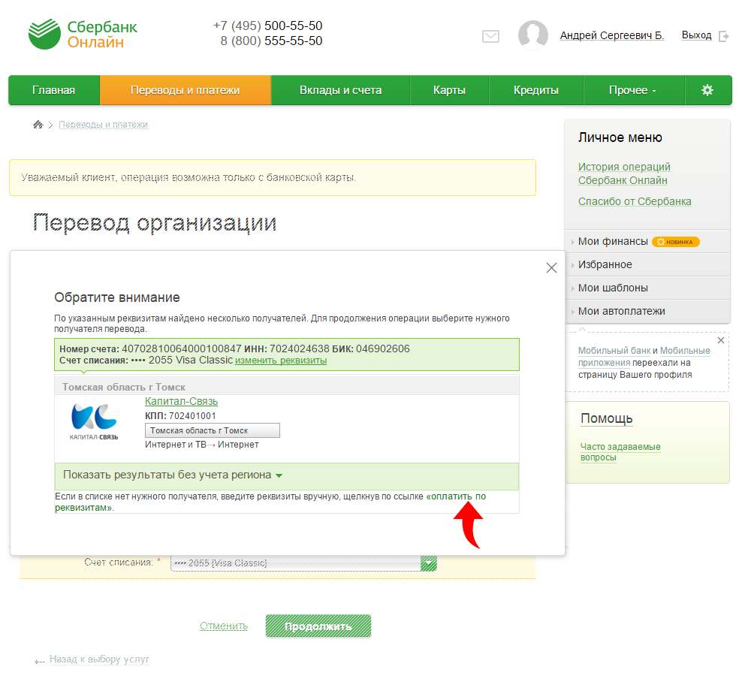Click the Выход logout link
This screenshot has height=700, width=742.
(x=697, y=35)
